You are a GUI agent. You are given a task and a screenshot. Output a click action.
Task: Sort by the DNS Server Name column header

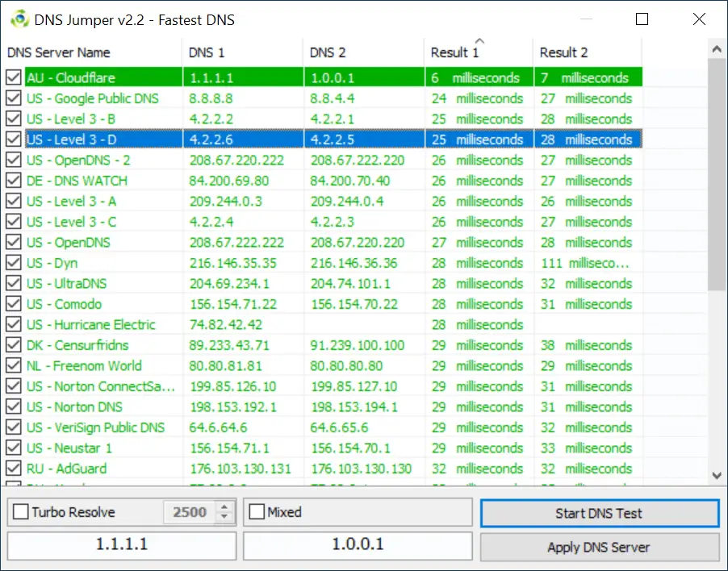coord(92,52)
